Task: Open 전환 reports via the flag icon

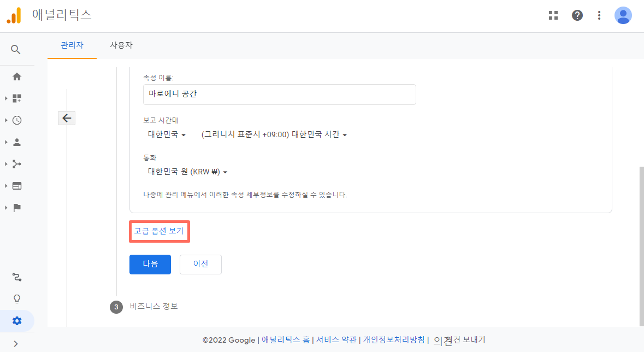Action: point(16,208)
